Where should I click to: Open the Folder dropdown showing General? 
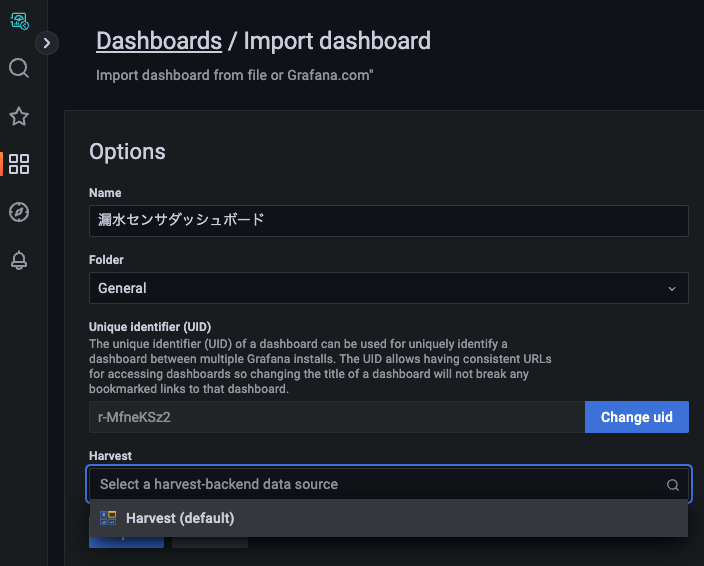(x=378, y=288)
